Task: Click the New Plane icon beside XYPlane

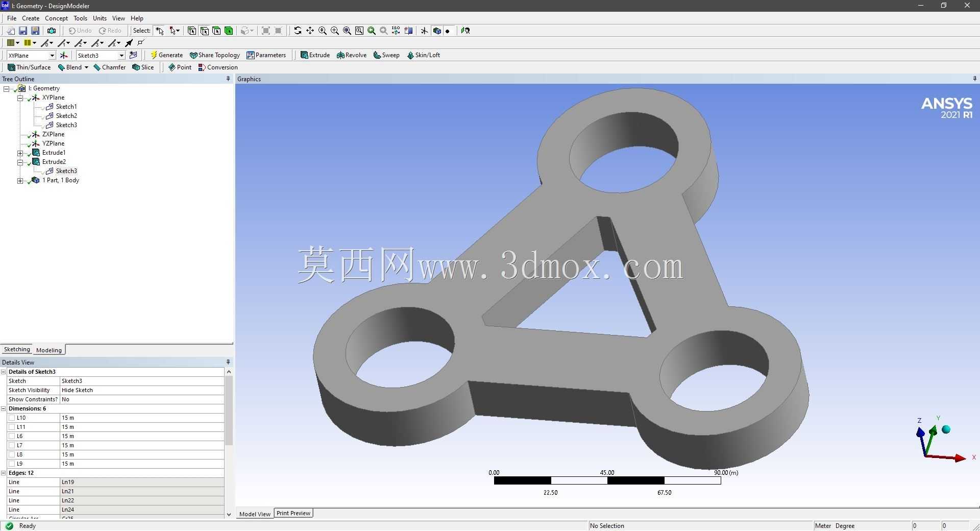Action: click(x=64, y=55)
